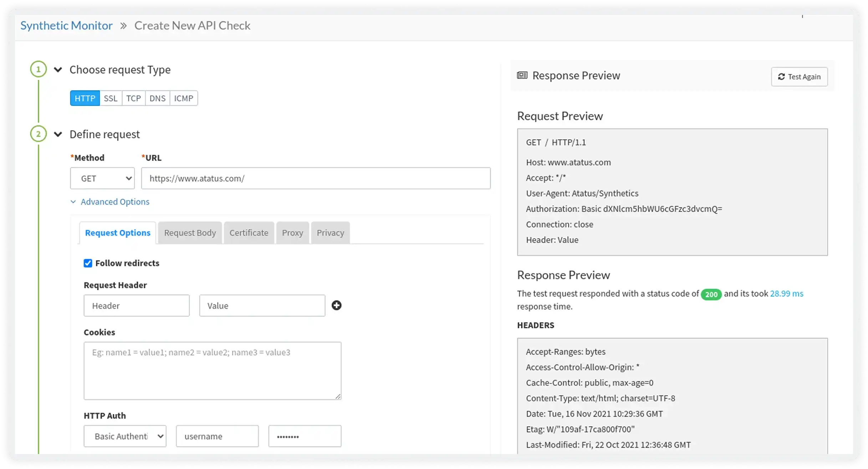Click the step 1 circle indicator
The width and height of the screenshot is (868, 469).
pos(39,69)
